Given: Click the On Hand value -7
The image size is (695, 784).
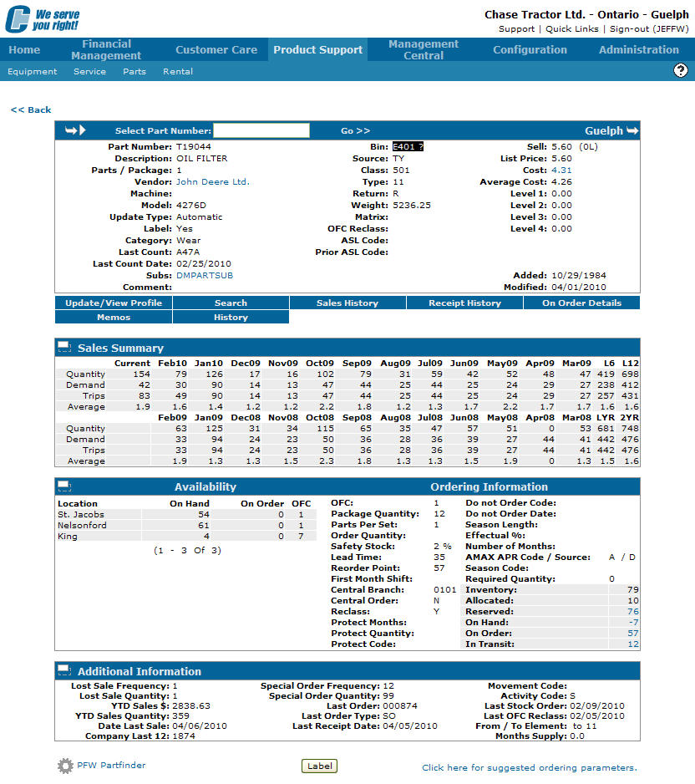Looking at the screenshot, I should [x=634, y=622].
